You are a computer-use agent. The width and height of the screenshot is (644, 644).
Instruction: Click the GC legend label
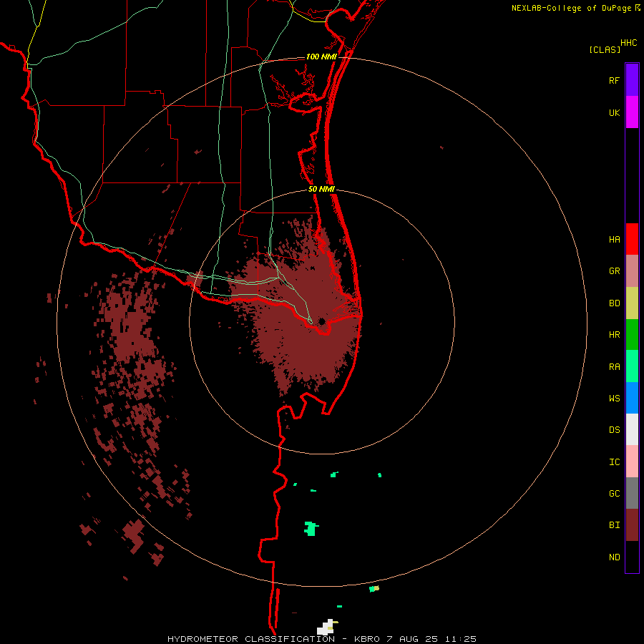[x=614, y=494]
